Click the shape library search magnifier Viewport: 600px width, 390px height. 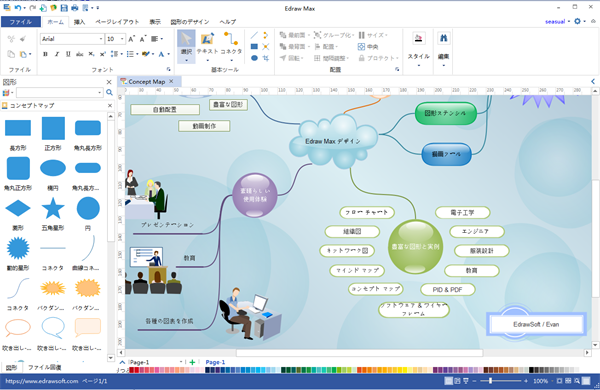click(109, 92)
